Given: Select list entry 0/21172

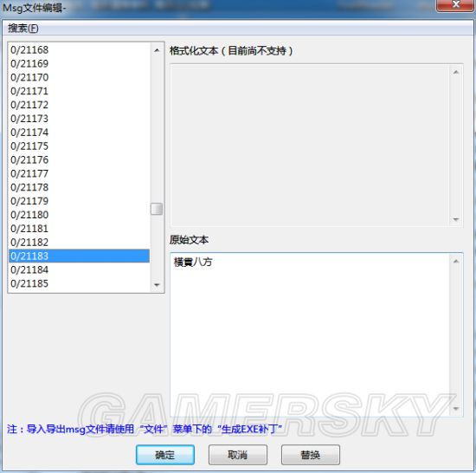Looking at the screenshot, I should (79, 105).
